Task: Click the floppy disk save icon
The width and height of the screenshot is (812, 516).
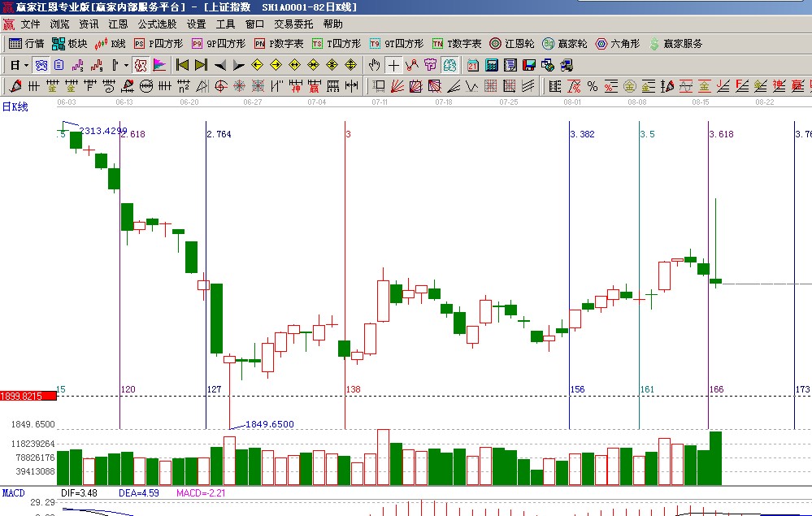Action: tap(528, 65)
